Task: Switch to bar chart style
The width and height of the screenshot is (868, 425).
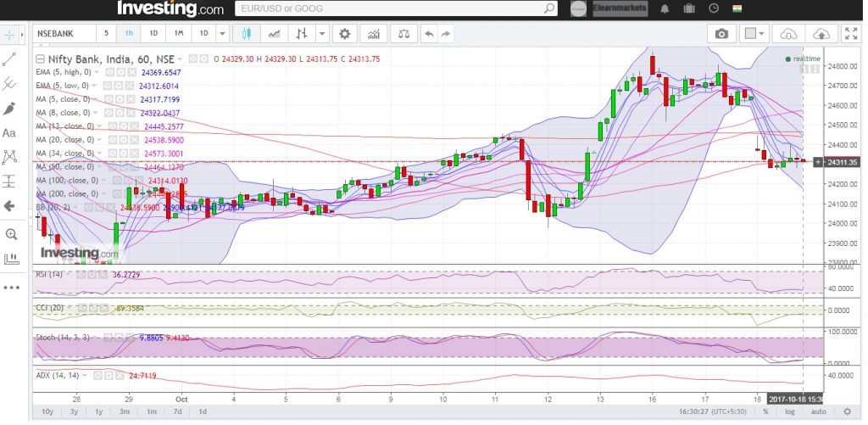Action: tap(301, 34)
